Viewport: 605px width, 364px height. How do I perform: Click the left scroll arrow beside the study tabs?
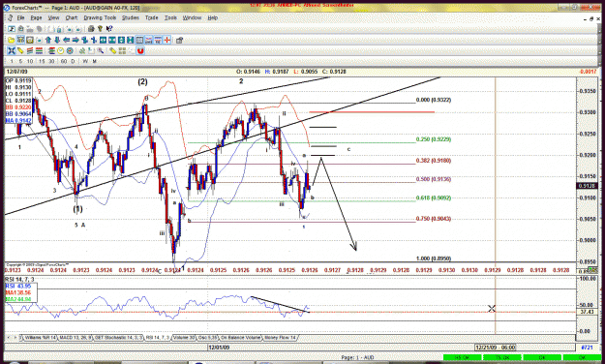coord(9,338)
